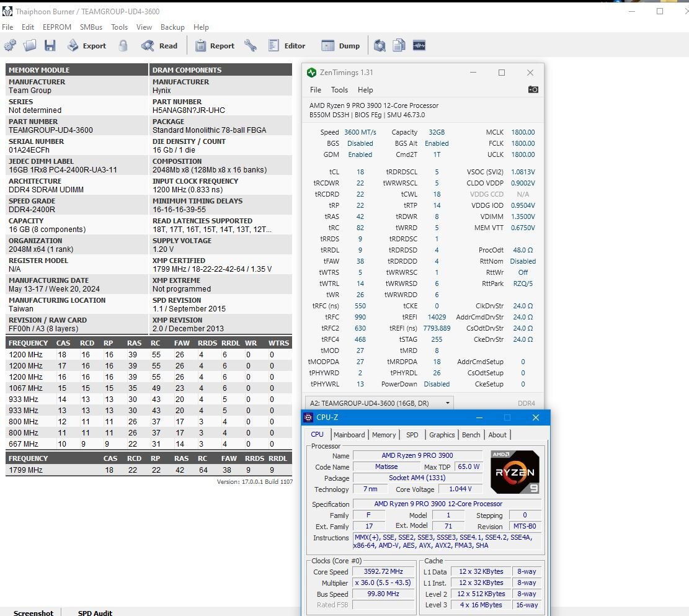689x616 pixels.
Task: Click the ProcOdt value 48.0 Ω
Action: 523,250
